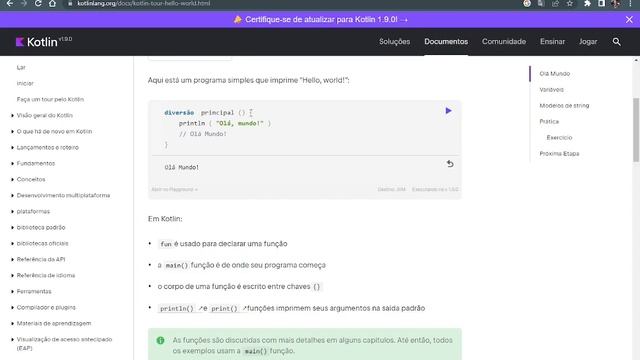
Task: Follow the Kotlin 1.9.0 update banner link
Action: (x=321, y=20)
